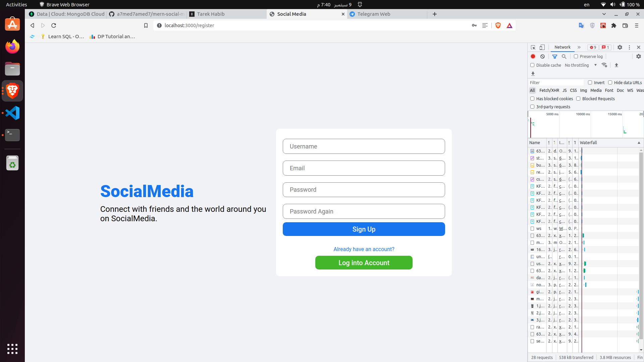Select the Username input field

pyautogui.click(x=364, y=146)
